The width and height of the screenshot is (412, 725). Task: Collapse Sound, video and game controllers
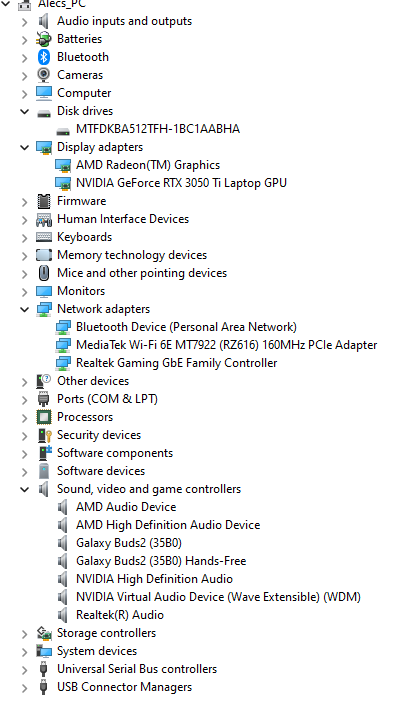[25, 489]
